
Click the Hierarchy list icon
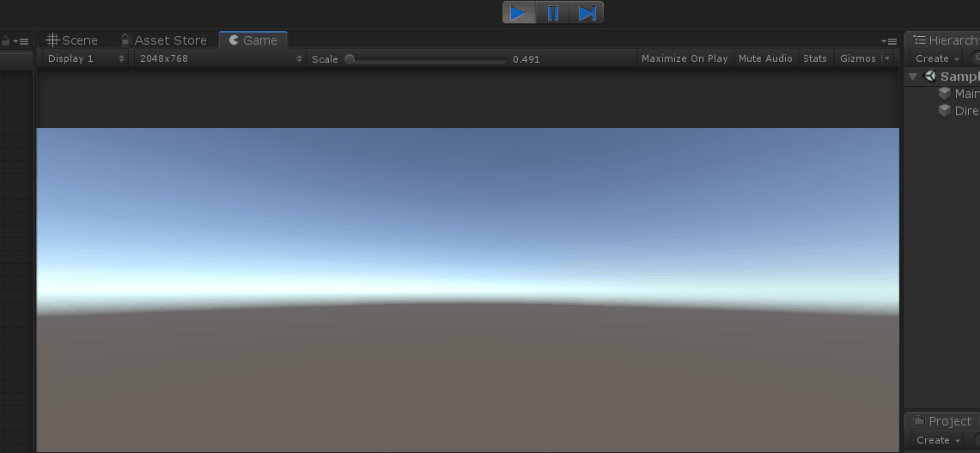point(919,40)
